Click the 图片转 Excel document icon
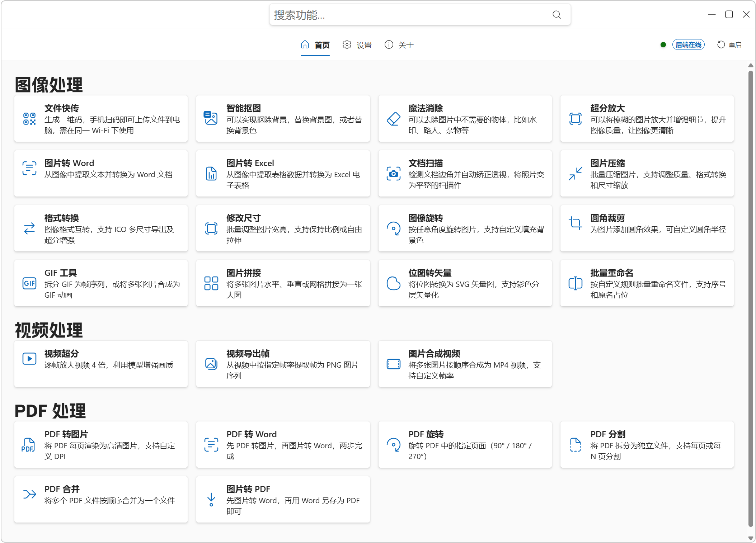 coord(211,174)
